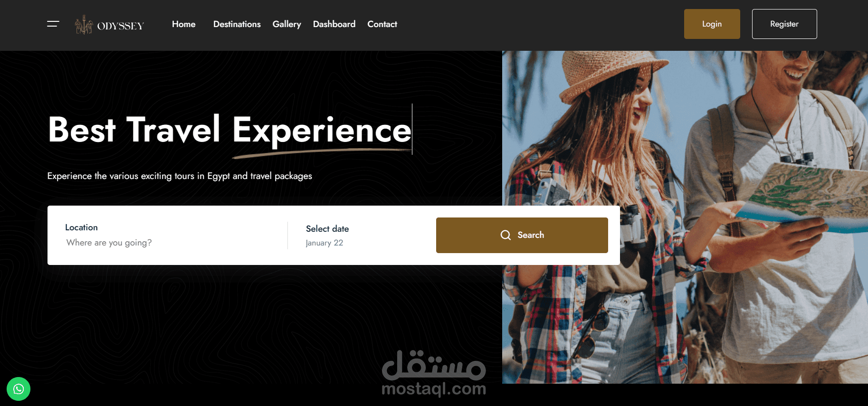Image resolution: width=868 pixels, height=406 pixels.
Task: Click the Search button label
Action: tap(531, 235)
